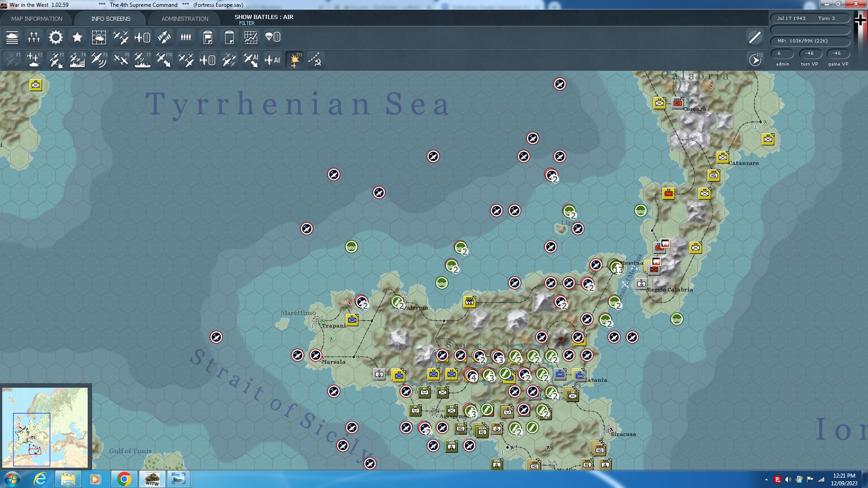Select the F2 ground battles tank icon
This screenshot has width=868, height=488.
(33, 59)
